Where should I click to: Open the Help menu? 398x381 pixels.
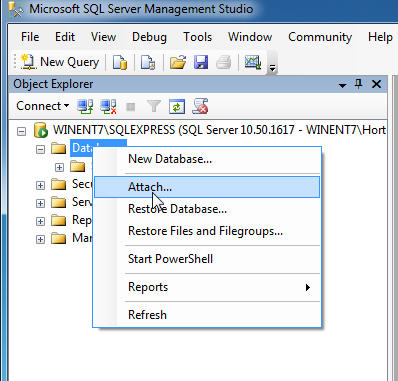(380, 37)
